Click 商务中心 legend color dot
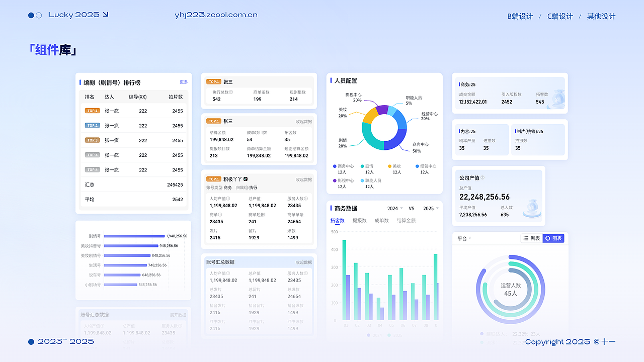Screen dimensions: 644x362 (x=335, y=166)
